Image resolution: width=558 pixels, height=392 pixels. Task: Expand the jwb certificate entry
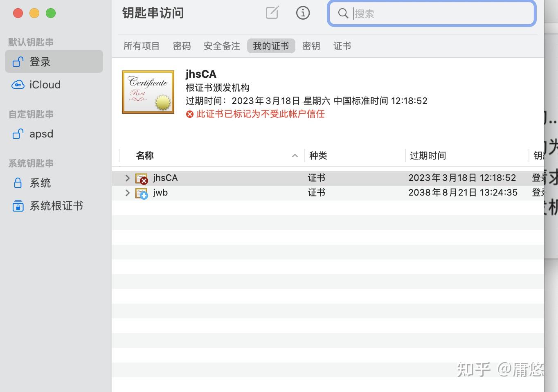pos(127,193)
